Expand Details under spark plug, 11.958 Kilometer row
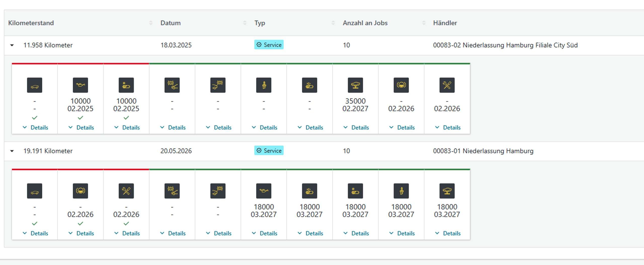 tap(264, 128)
